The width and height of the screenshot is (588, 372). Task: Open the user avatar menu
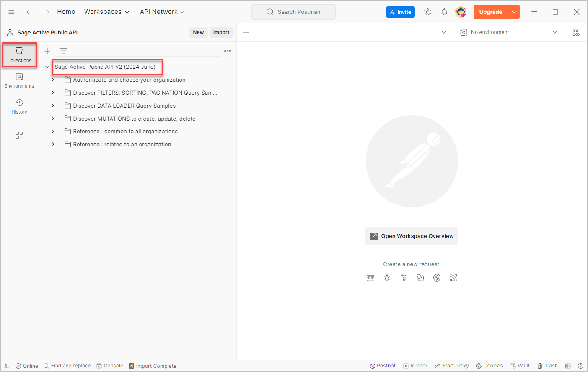[x=461, y=12]
